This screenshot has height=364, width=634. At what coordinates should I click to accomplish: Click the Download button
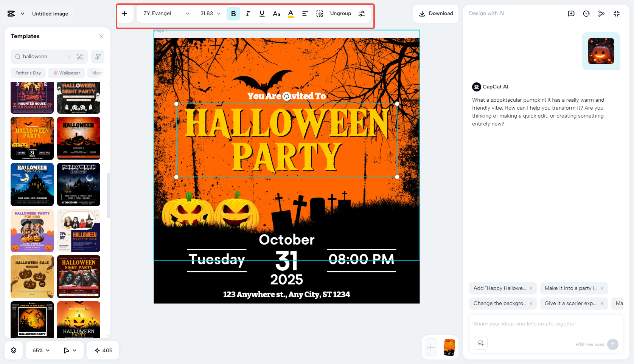[435, 13]
